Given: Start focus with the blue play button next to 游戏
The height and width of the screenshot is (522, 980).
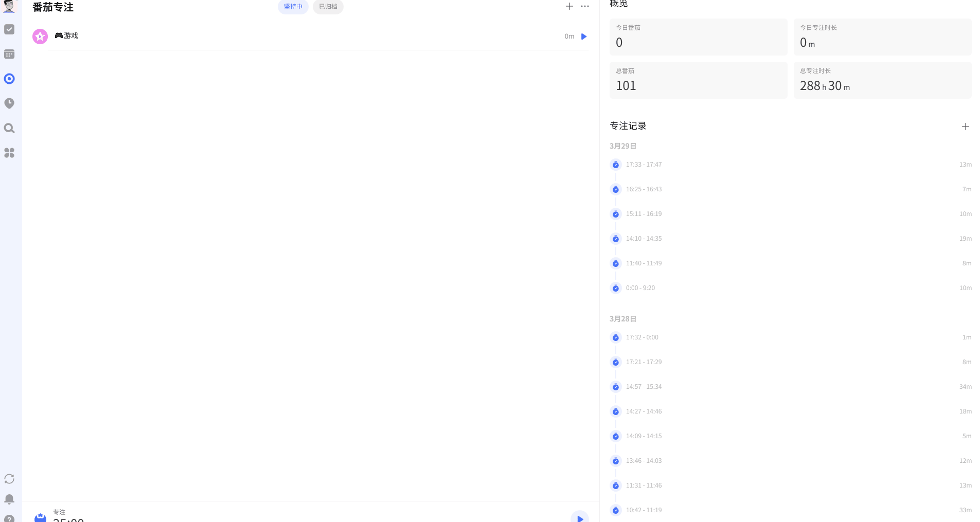Looking at the screenshot, I should click(583, 37).
